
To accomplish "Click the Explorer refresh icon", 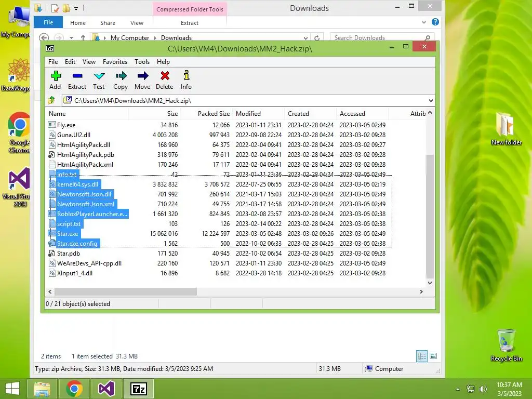I will (x=317, y=38).
